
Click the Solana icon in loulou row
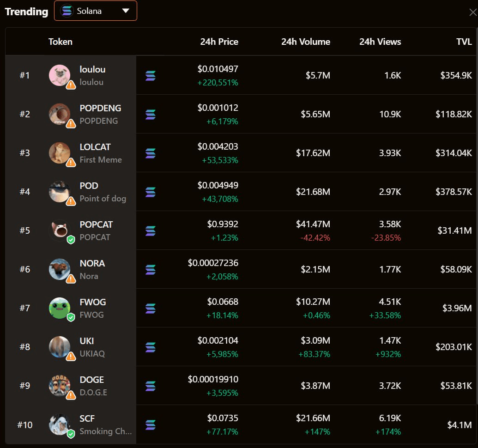coord(151,76)
